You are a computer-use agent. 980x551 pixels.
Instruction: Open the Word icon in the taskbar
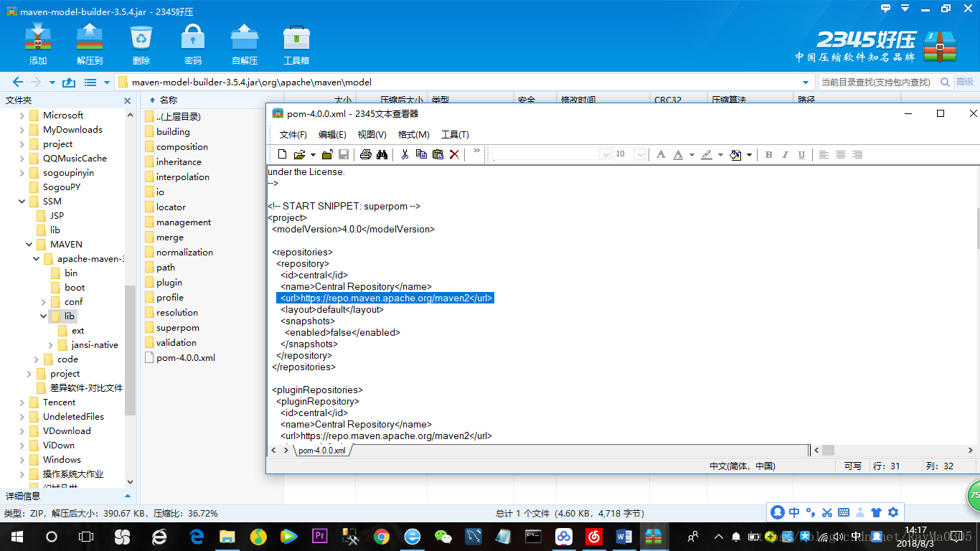click(x=623, y=536)
